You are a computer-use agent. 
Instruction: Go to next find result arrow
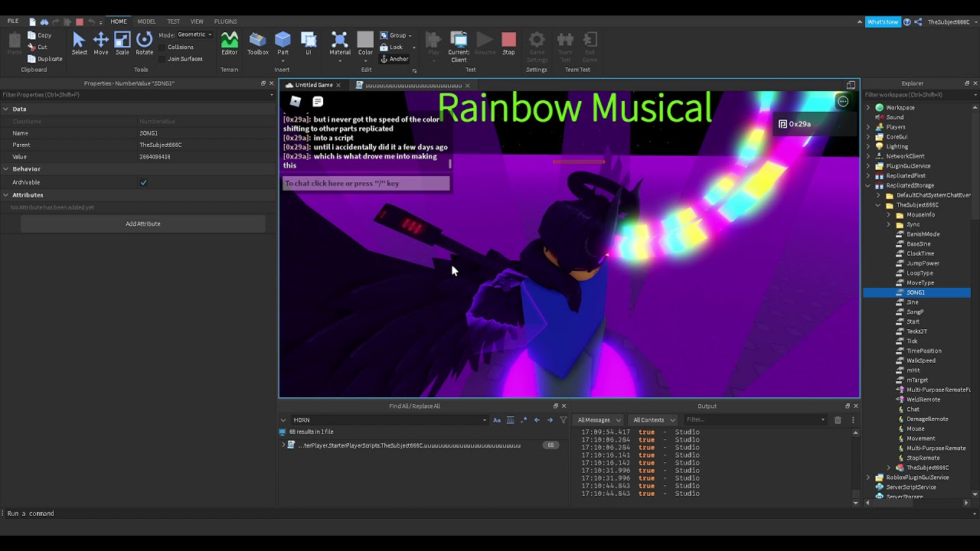(550, 420)
